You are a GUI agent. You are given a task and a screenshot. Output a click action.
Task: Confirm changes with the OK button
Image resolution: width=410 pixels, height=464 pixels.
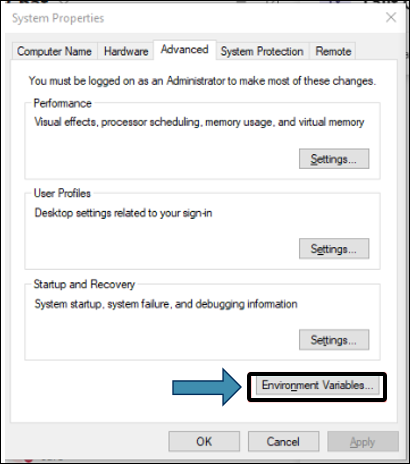tap(204, 442)
